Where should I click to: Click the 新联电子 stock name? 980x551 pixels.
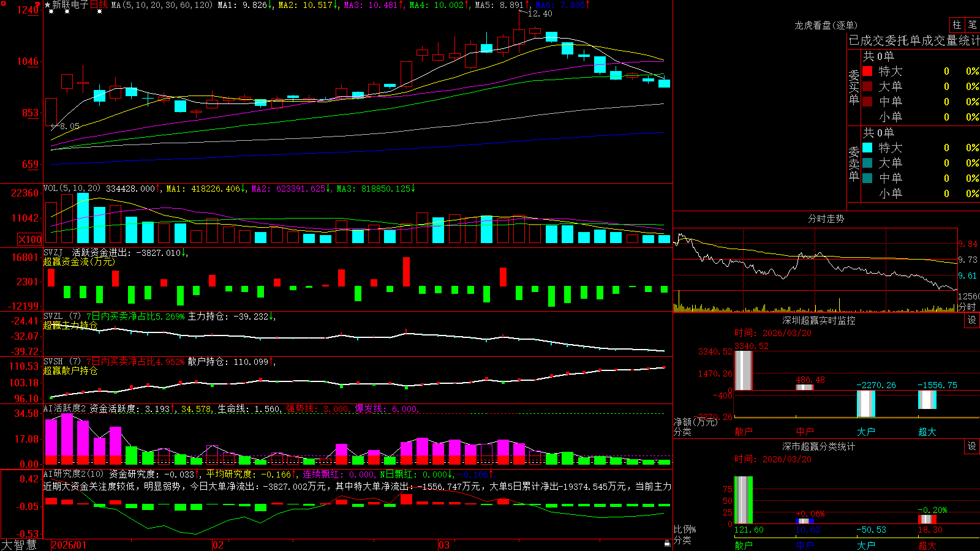(x=70, y=5)
